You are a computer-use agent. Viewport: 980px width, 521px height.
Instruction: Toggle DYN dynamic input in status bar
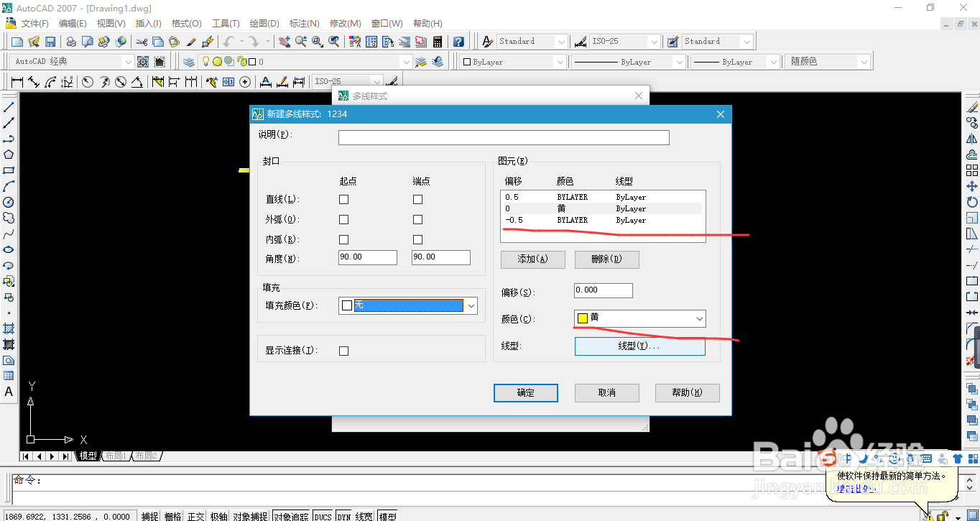[x=344, y=516]
